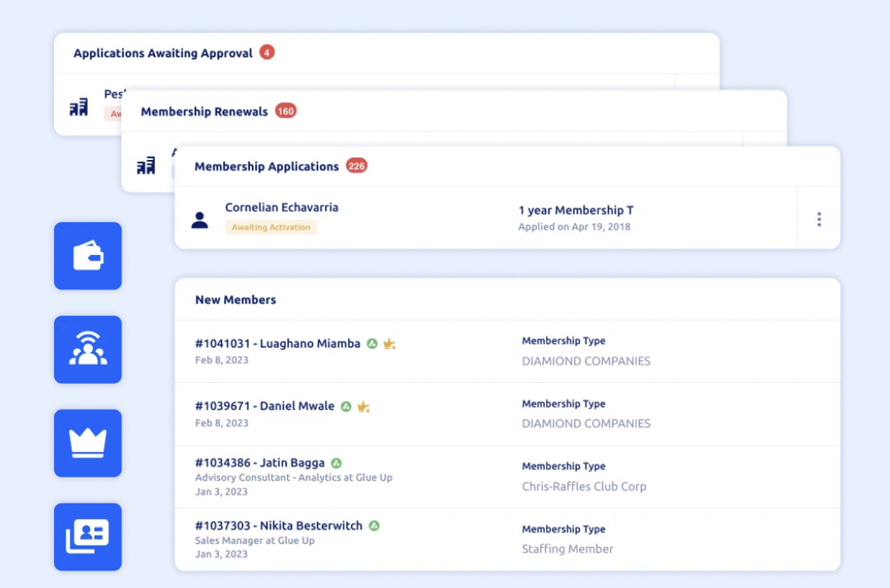The width and height of the screenshot is (890, 588).
Task: Open the community members icon tile
Action: tap(88, 349)
